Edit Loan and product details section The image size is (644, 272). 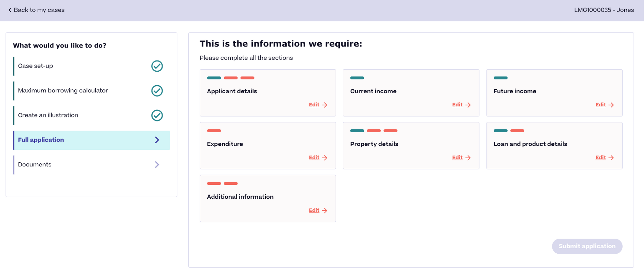[600, 158]
